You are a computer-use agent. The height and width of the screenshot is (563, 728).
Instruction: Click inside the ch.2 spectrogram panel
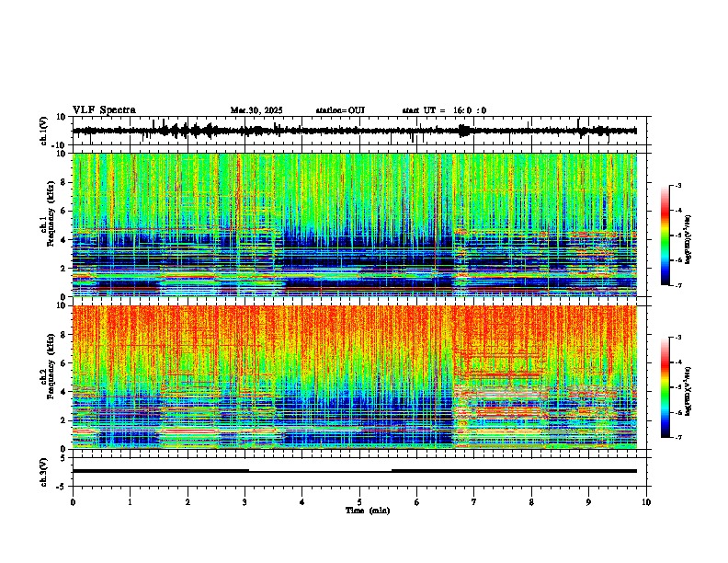[354, 377]
